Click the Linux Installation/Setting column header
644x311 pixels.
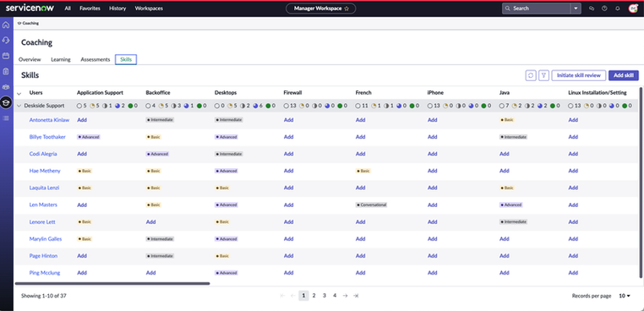[598, 93]
